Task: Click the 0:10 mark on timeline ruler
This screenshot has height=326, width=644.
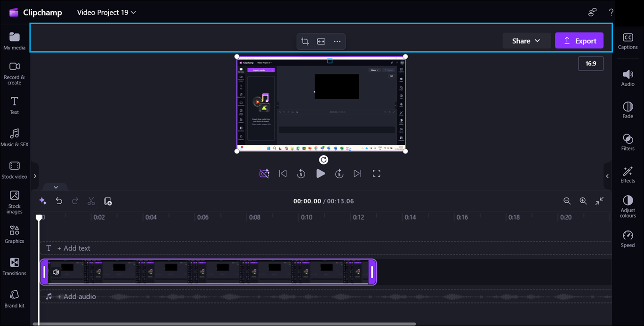Action: pos(306,217)
